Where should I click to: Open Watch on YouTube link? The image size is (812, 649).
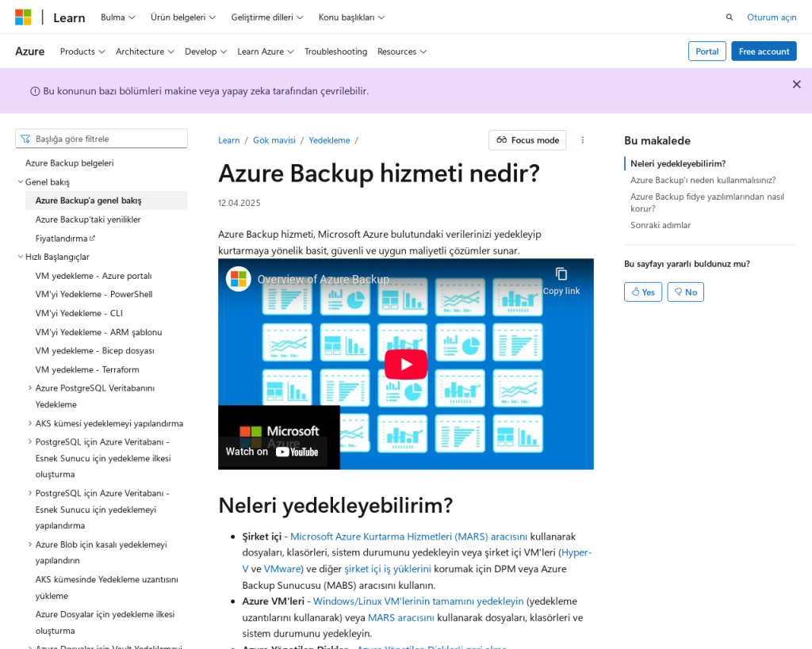pos(273,452)
